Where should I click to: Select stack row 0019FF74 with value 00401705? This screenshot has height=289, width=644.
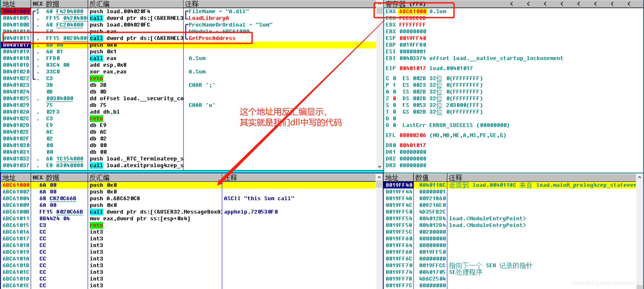tap(510, 272)
